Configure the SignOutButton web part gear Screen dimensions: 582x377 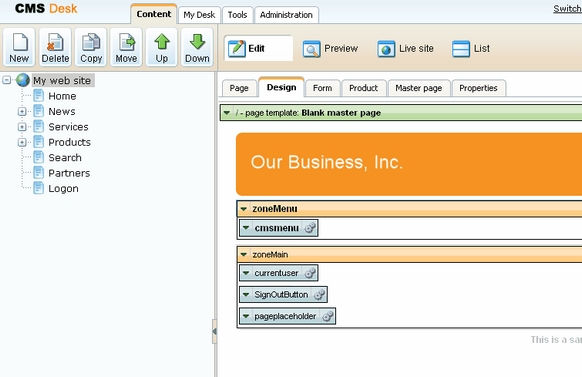(319, 295)
